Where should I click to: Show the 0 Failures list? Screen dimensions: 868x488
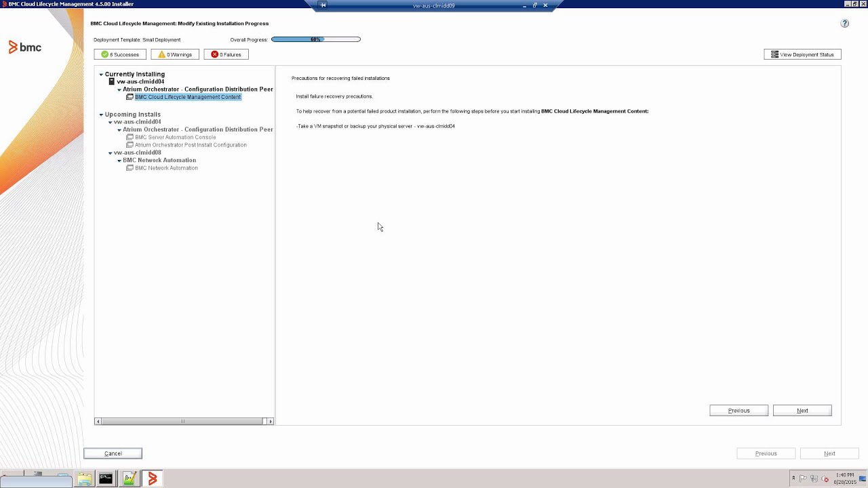(x=226, y=54)
